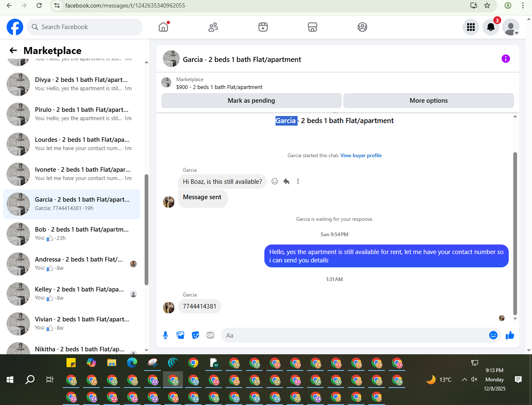This screenshot has height=405, width=532.
Task: Open the Friends icon in top navigation
Action: tap(213, 27)
